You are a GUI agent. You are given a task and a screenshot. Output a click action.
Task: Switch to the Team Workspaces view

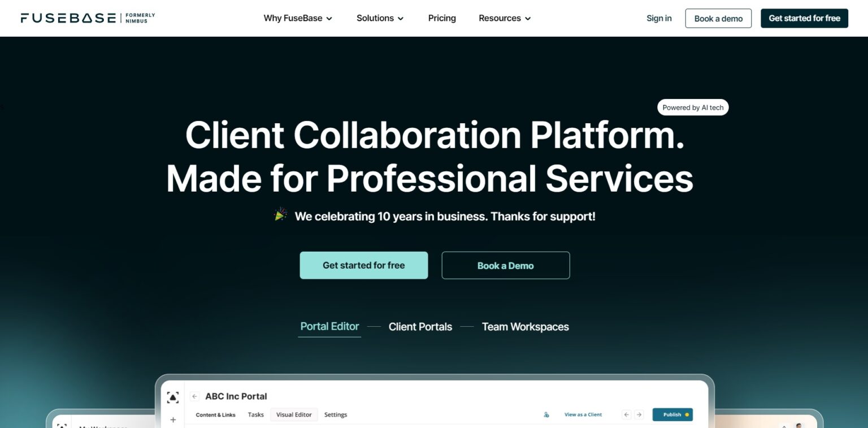(x=525, y=327)
